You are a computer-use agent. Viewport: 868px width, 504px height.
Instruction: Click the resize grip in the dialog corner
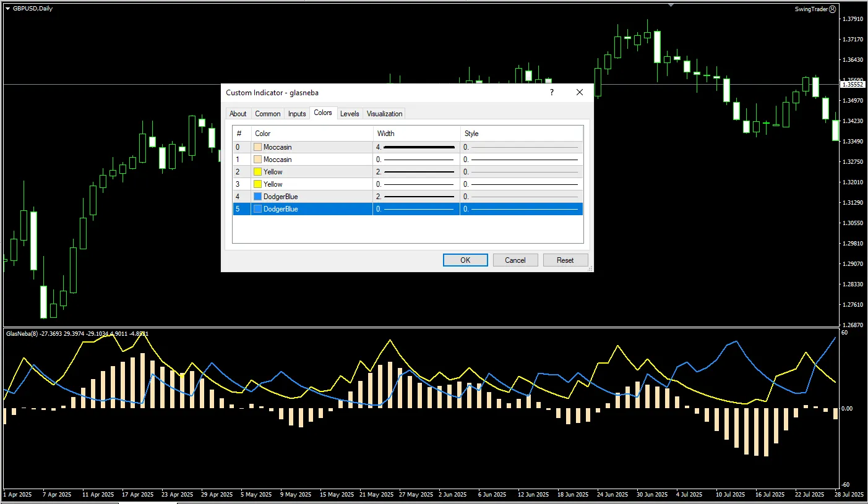coord(590,268)
